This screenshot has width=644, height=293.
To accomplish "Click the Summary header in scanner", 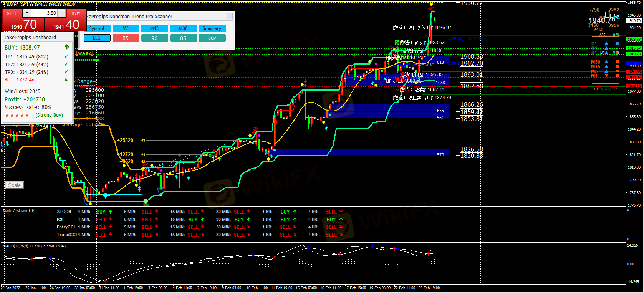I will [212, 28].
